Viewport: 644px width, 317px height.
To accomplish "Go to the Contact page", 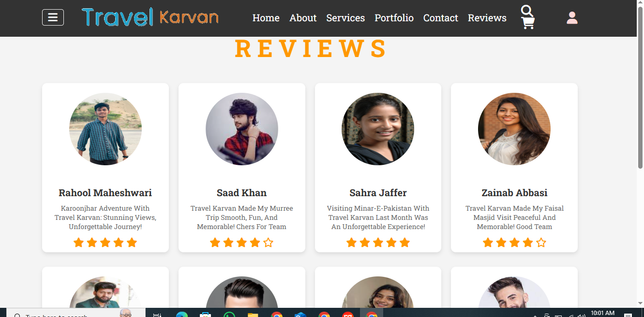I will point(441,18).
